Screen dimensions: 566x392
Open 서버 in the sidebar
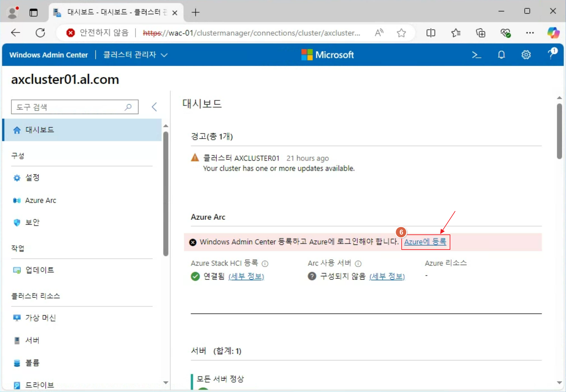click(x=82, y=340)
